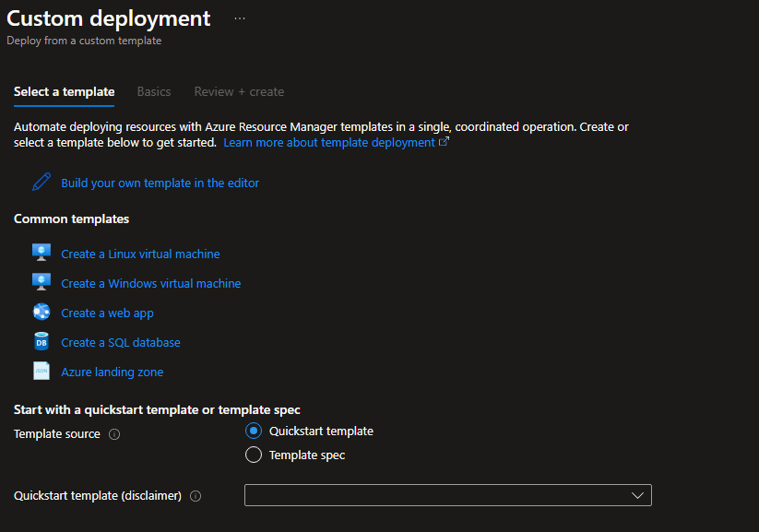The width and height of the screenshot is (759, 532).
Task: Select the Select a template tab
Action: [65, 91]
